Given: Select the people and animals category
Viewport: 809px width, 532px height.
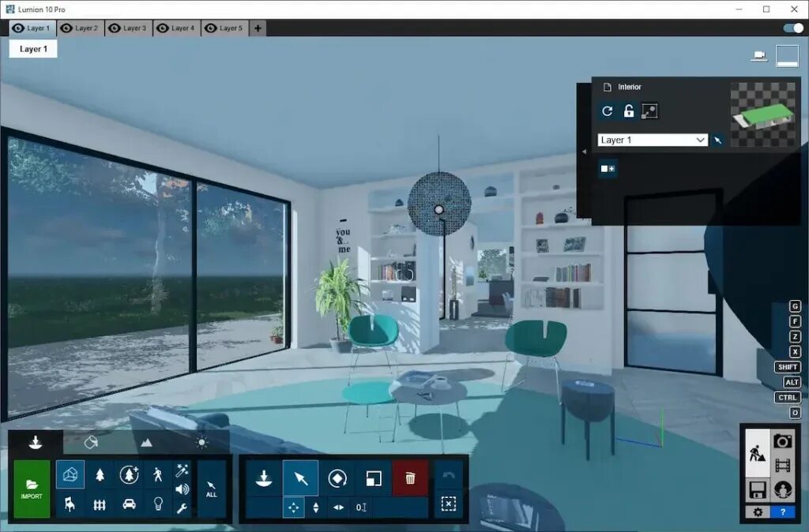Looking at the screenshot, I should [x=158, y=474].
